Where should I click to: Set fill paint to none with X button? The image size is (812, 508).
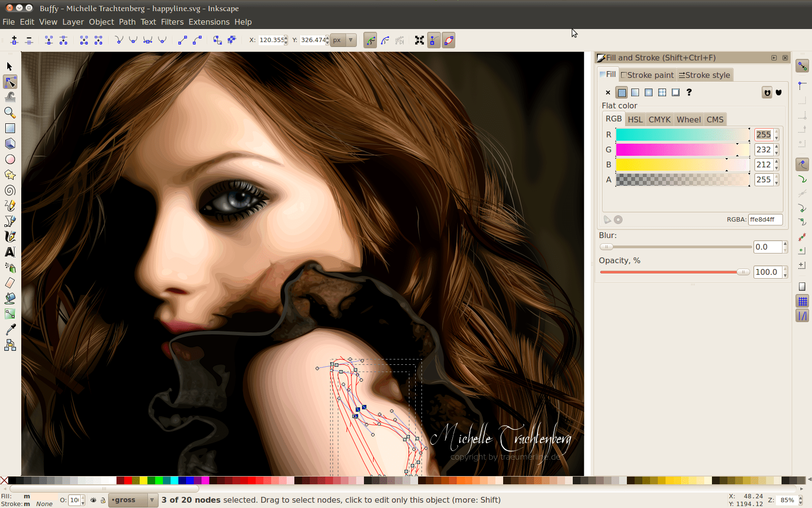(608, 92)
